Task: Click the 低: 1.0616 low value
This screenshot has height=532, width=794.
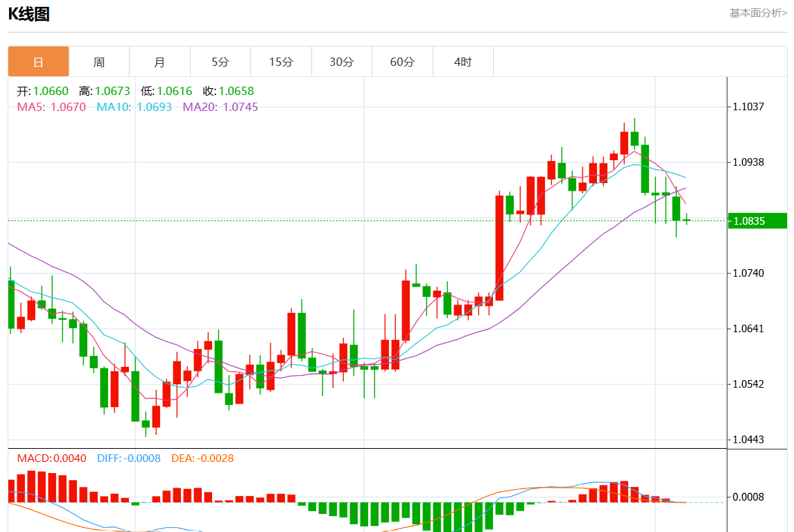Action: [x=166, y=91]
